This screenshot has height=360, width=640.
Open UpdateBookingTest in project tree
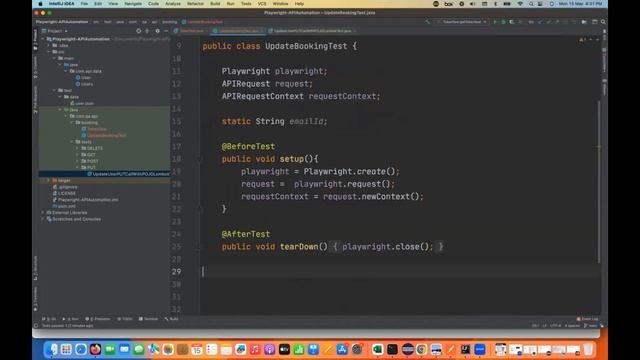point(104,136)
